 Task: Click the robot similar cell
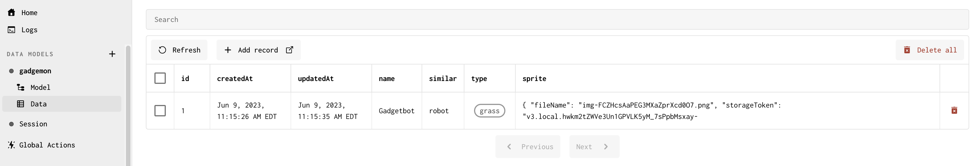coord(439,111)
